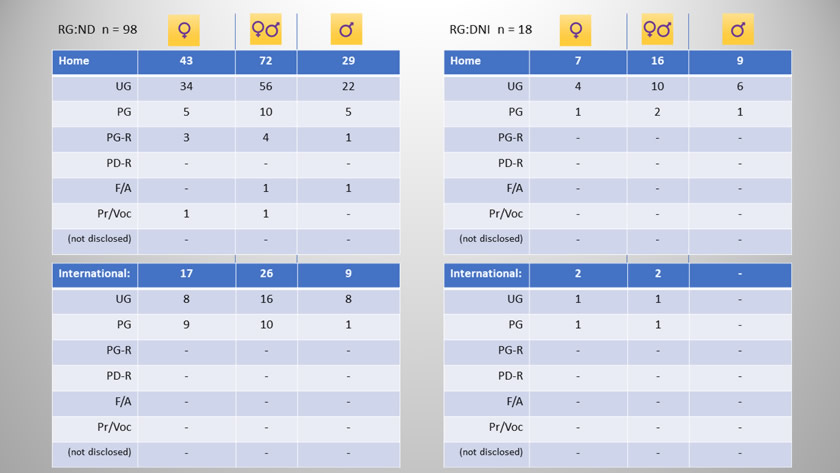The width and height of the screenshot is (840, 473).
Task: Click the International female total cell showing 17
Action: coord(186,275)
